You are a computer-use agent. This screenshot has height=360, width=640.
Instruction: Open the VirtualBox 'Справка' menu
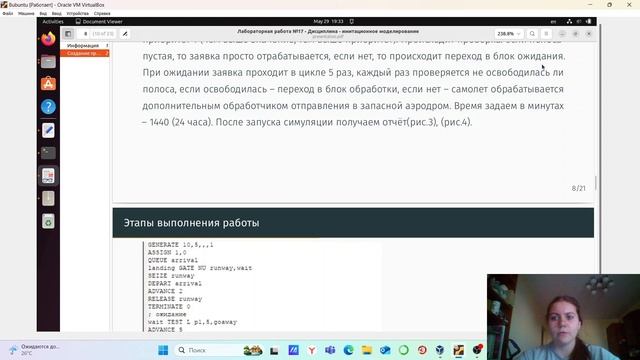tap(102, 13)
